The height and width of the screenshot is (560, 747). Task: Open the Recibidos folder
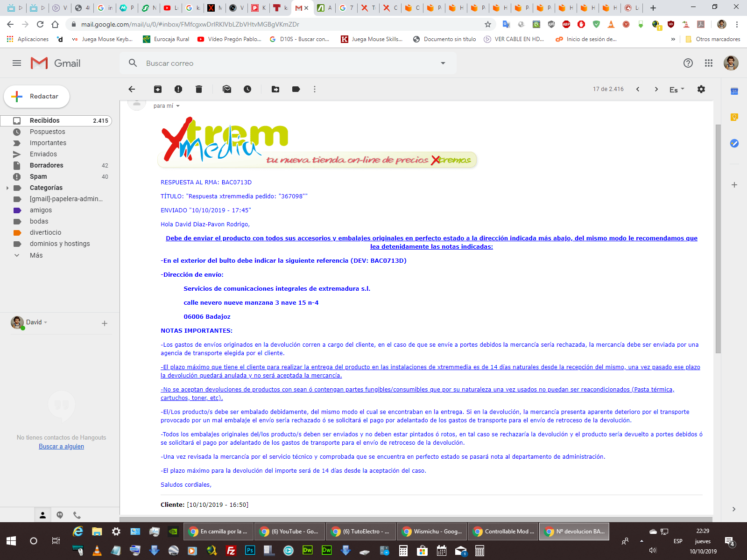tap(45, 120)
